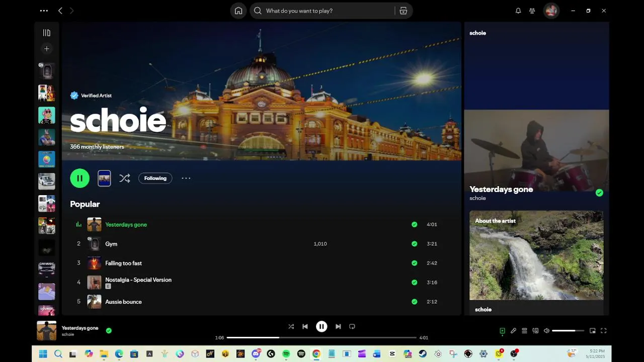
Task: Open the miniplayer icon
Action: click(593, 330)
